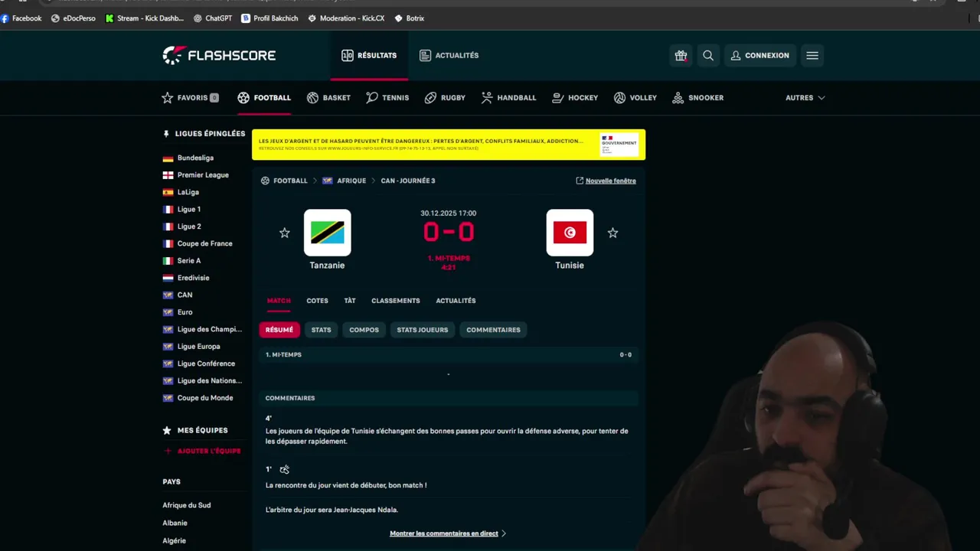Screen dimensions: 980x551
Task: Toggle favorite star for Tunisie
Action: pos(612,233)
